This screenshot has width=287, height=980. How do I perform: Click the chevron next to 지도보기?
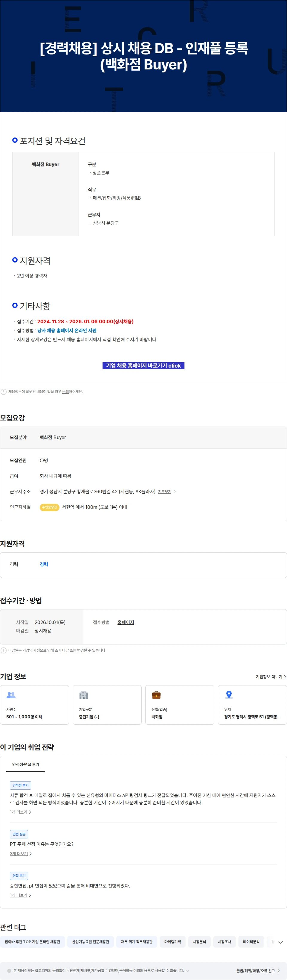point(175,492)
